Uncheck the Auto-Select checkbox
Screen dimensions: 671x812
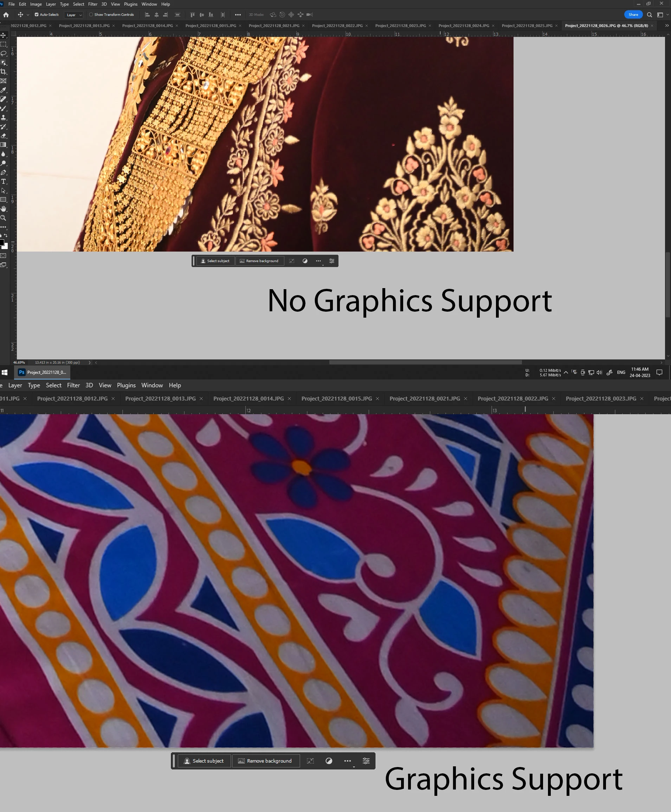36,15
